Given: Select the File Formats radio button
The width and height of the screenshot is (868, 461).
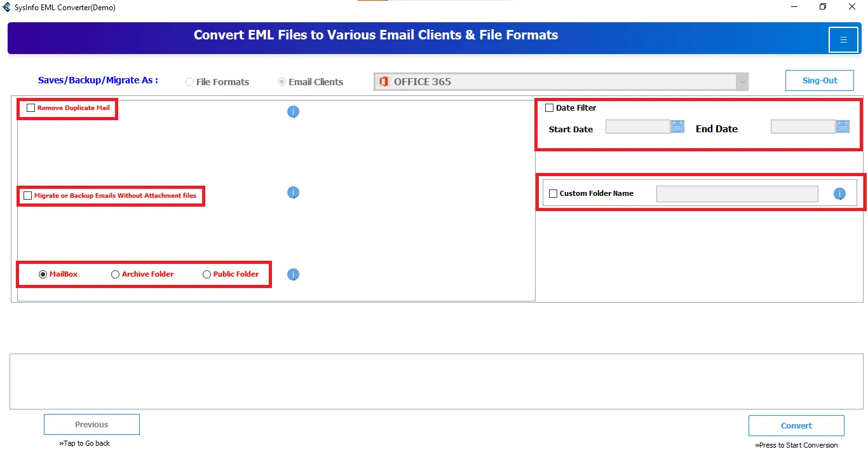Looking at the screenshot, I should [189, 82].
